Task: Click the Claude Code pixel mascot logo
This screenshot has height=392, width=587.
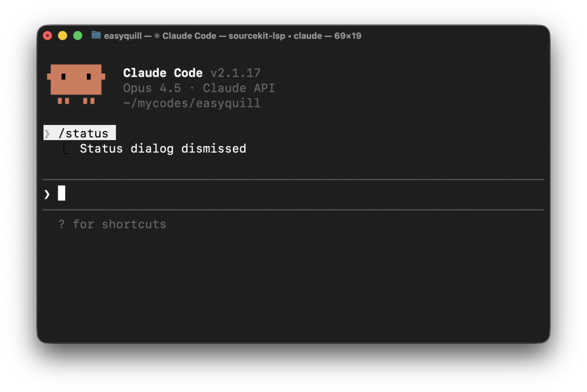Action: coord(76,84)
